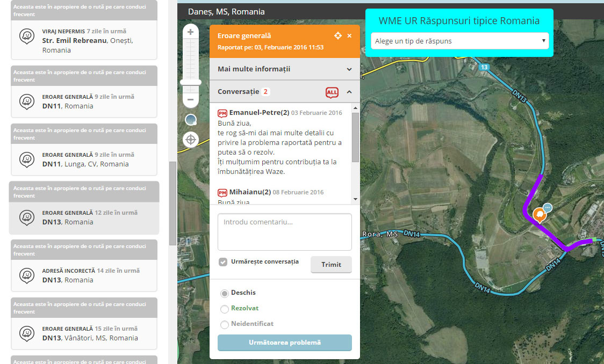Click the Introdu comentariu text box
Viewport: 604px width, 364px height.
coord(285,232)
